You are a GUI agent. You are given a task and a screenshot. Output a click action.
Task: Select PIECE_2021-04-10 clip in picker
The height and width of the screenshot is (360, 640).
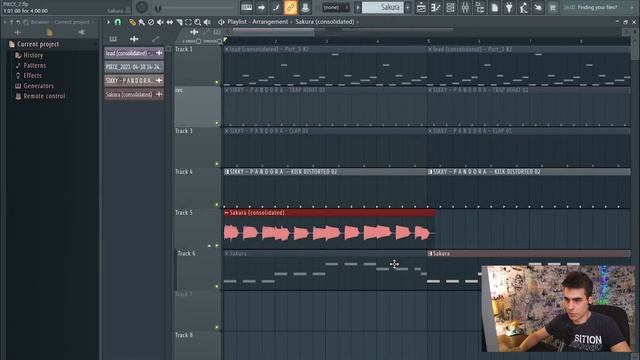point(134,67)
